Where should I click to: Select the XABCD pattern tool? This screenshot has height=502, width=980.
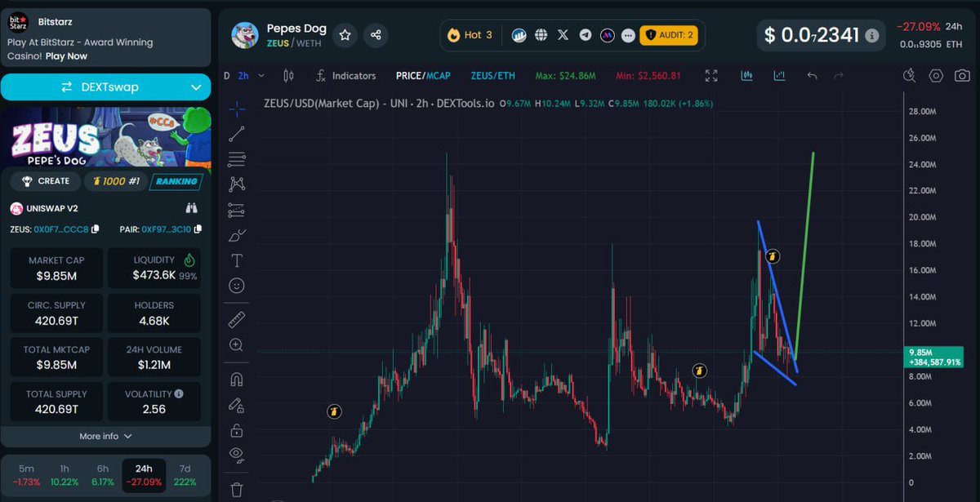(x=237, y=184)
